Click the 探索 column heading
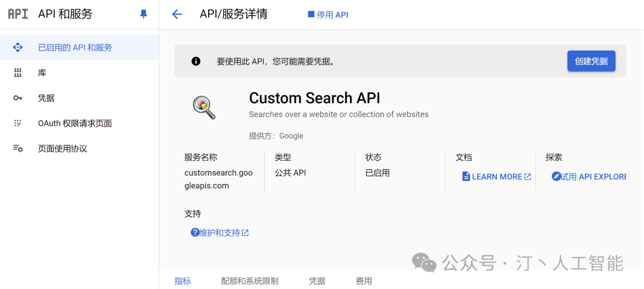Screen dimensions: 644x289 click(x=554, y=157)
